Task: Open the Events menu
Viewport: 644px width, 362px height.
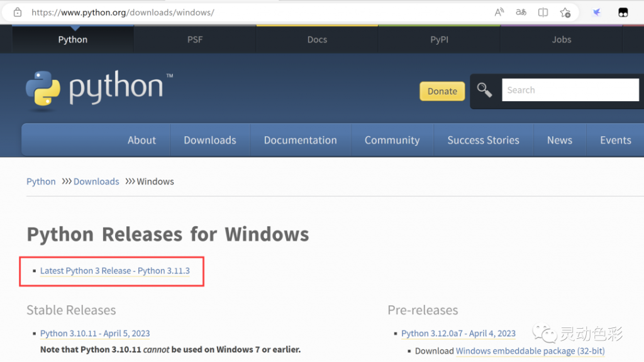Action: click(x=615, y=140)
